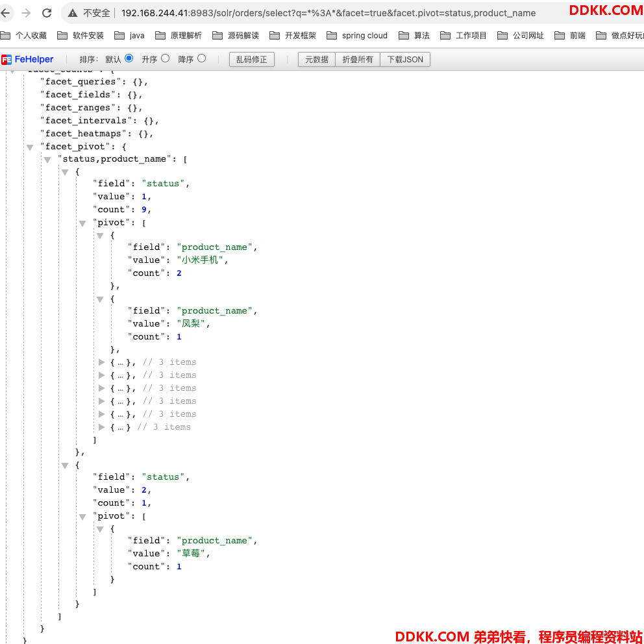Click the count value 1 under 草莓
The height and width of the screenshot is (644, 644).
point(179,566)
